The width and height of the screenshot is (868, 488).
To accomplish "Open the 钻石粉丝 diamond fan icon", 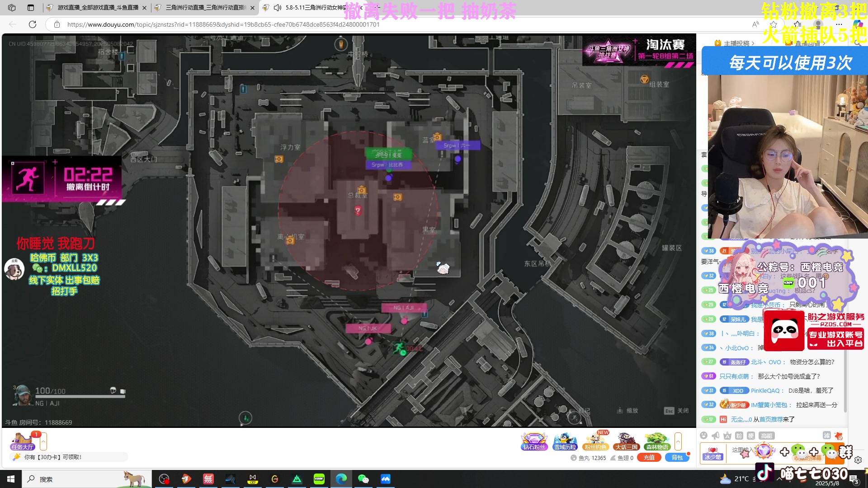I will pyautogui.click(x=534, y=441).
